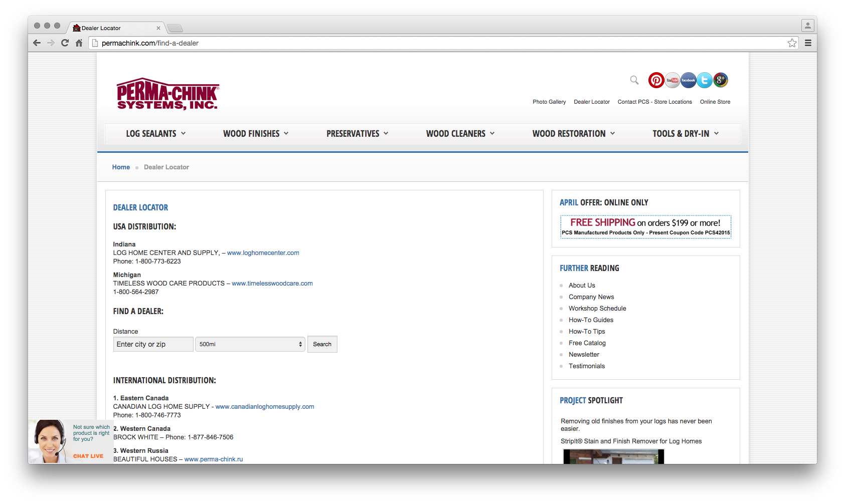Open the Chrome hamburger menu

[x=808, y=43]
